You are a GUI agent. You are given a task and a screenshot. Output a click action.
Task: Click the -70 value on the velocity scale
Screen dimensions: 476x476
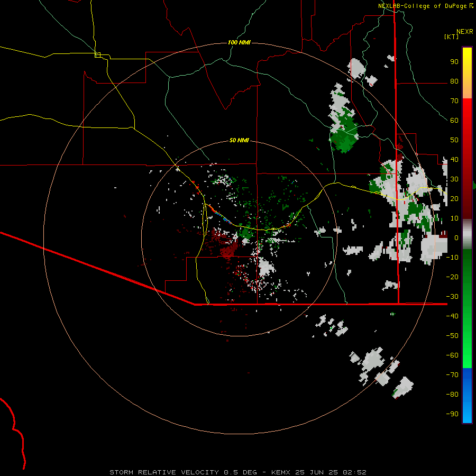[x=452, y=375]
